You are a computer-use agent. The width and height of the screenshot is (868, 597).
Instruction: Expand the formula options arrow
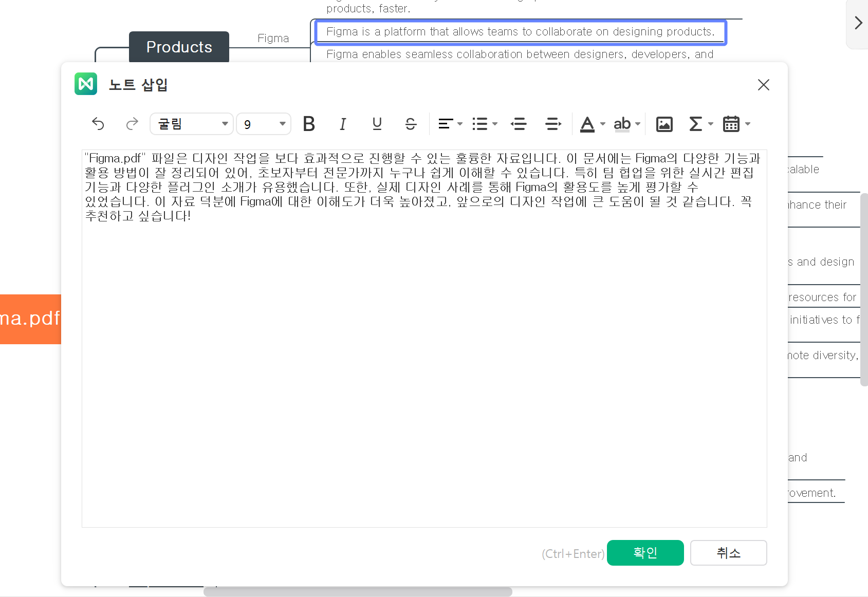click(x=711, y=124)
